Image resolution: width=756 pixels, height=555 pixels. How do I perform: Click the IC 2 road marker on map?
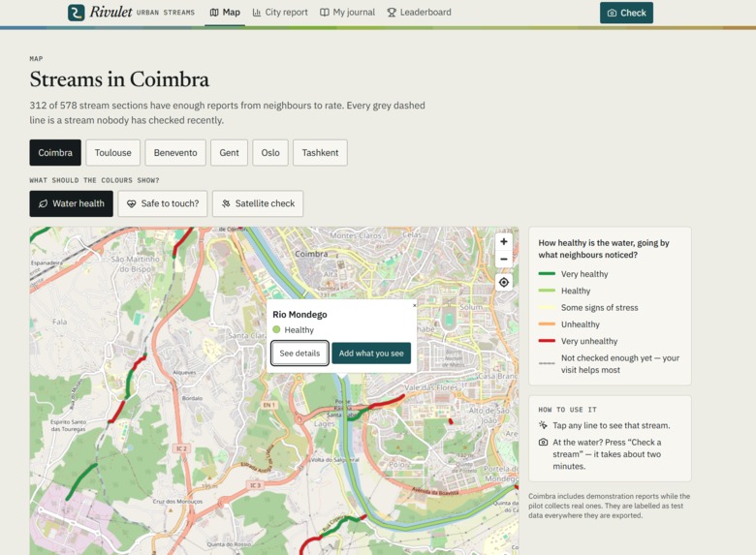point(181,448)
